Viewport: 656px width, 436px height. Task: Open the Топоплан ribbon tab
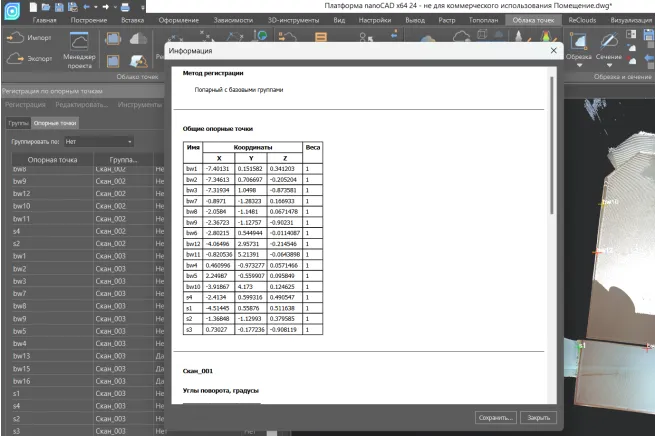pos(486,19)
